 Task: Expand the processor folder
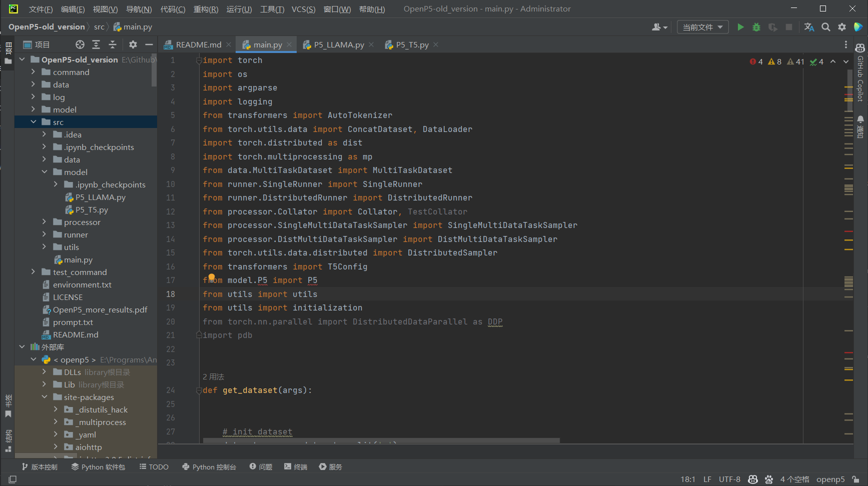(x=45, y=222)
